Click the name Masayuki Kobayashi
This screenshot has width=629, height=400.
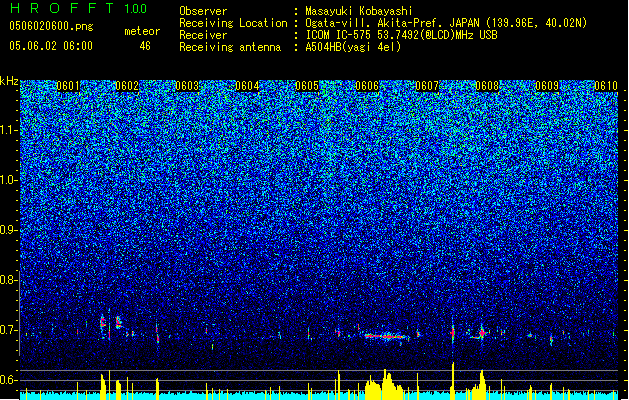coord(359,11)
